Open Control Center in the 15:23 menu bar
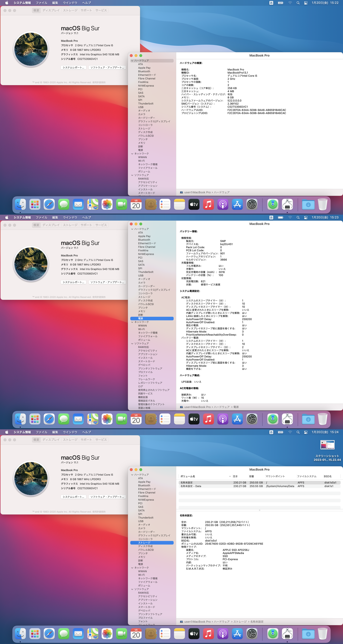The image size is (343, 644). (x=306, y=218)
